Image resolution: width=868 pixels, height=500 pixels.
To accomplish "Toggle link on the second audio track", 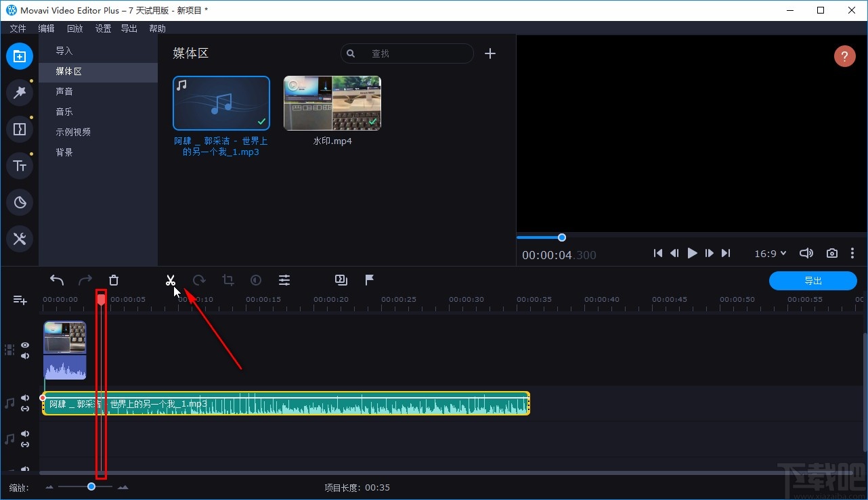I will click(x=25, y=445).
